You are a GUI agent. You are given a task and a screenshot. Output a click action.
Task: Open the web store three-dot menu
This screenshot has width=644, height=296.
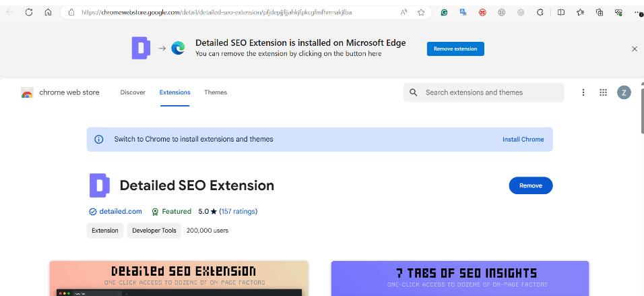[583, 92]
